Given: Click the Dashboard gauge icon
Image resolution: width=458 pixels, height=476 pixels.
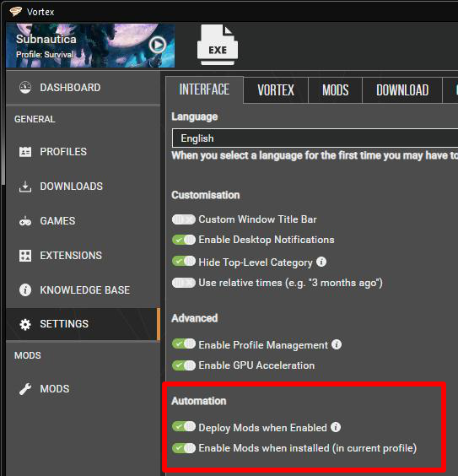Looking at the screenshot, I should pos(25,88).
